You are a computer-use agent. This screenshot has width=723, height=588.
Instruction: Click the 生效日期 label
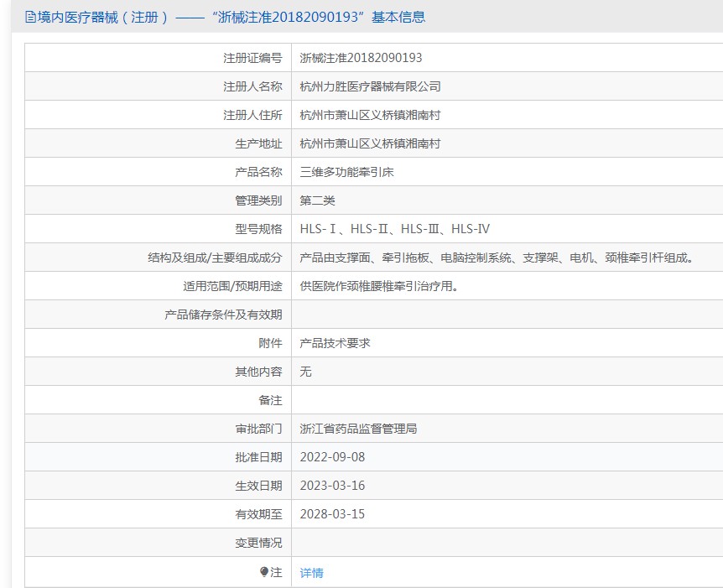pyautogui.click(x=258, y=486)
